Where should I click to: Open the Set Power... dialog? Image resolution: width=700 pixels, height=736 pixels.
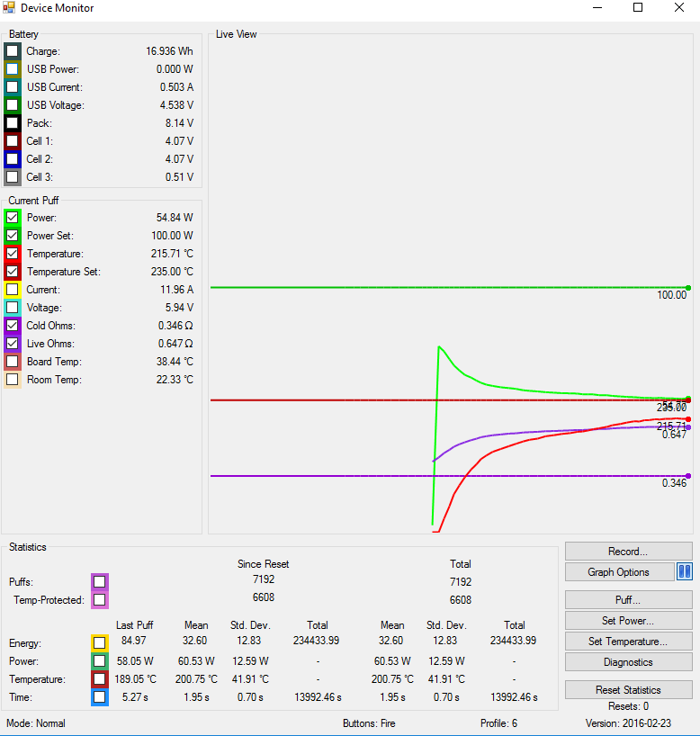(628, 621)
